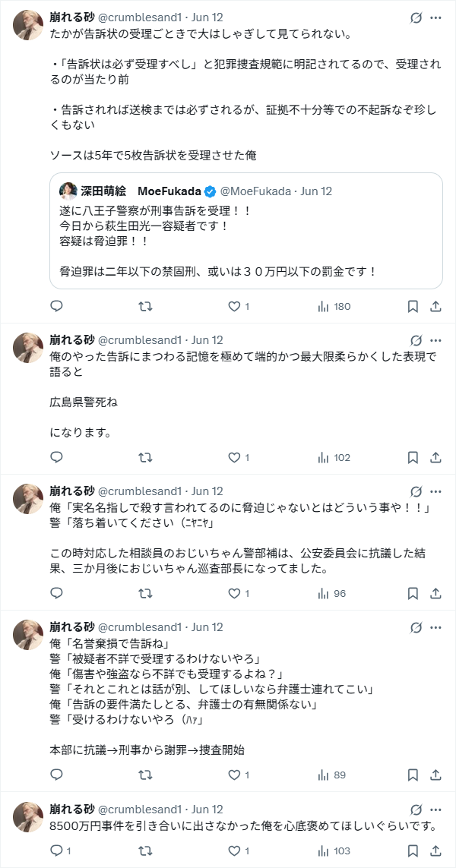The height and width of the screenshot is (868, 456).
Task: Bookmark the 8500万円事件 tweet
Action: [413, 851]
